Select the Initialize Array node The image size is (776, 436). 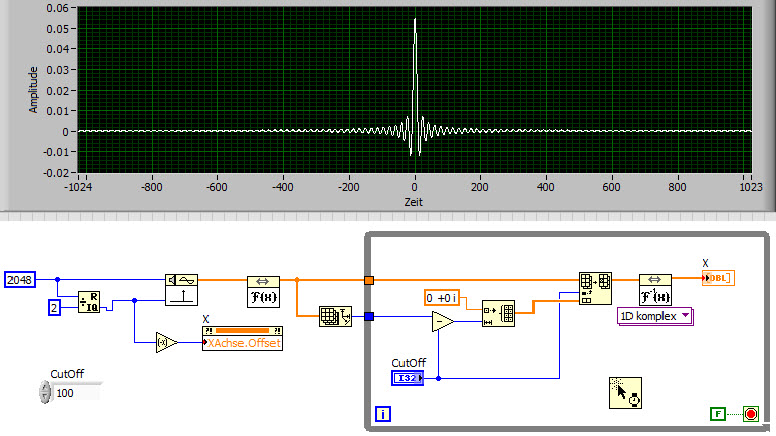tap(498, 313)
